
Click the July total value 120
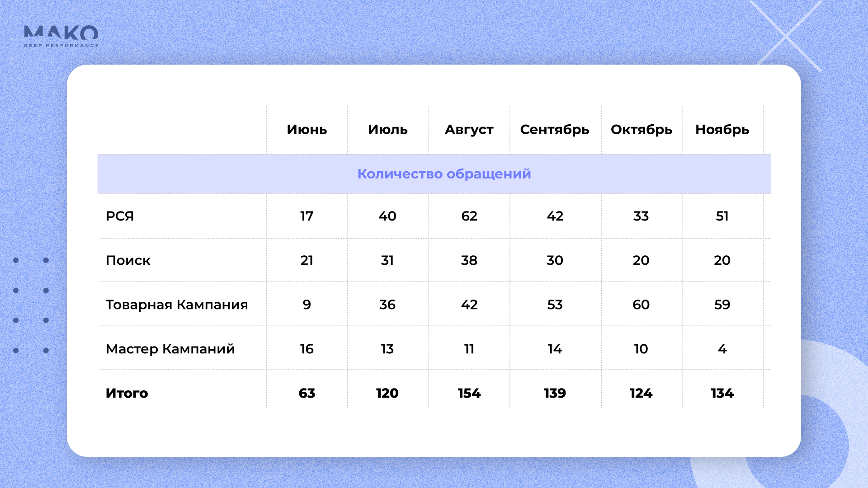click(387, 393)
